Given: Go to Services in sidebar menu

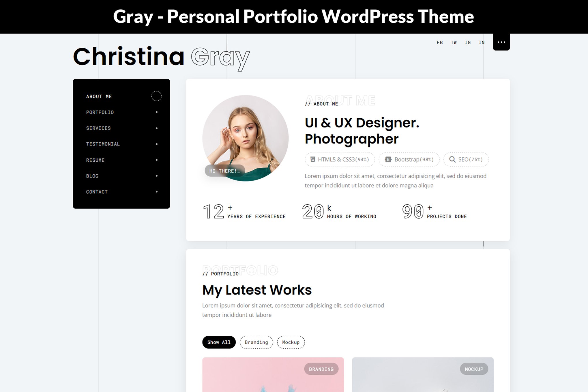Looking at the screenshot, I should click(x=98, y=128).
